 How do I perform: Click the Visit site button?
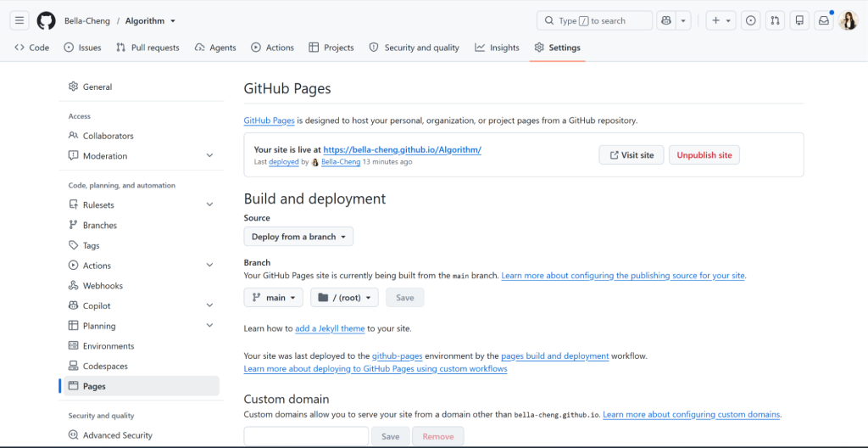coord(631,155)
